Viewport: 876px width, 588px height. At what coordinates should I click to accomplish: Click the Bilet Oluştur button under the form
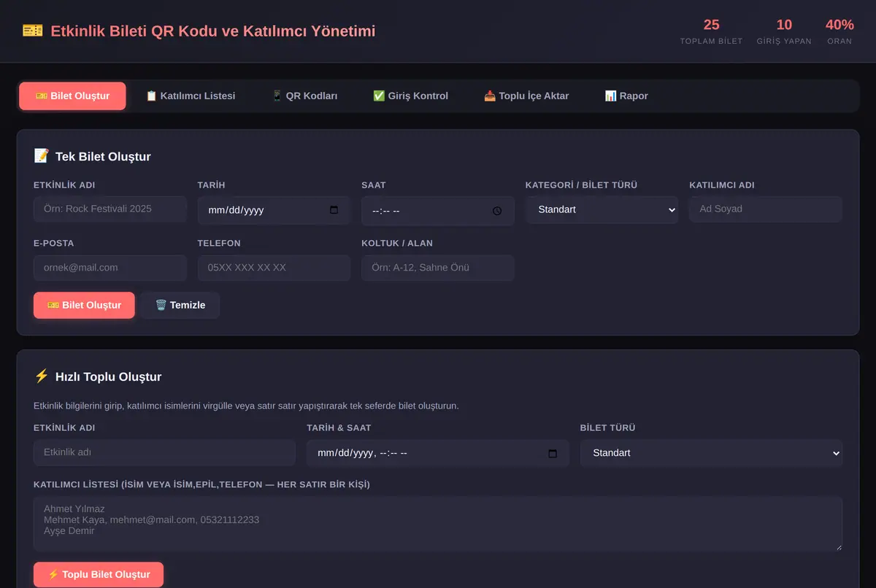84,305
